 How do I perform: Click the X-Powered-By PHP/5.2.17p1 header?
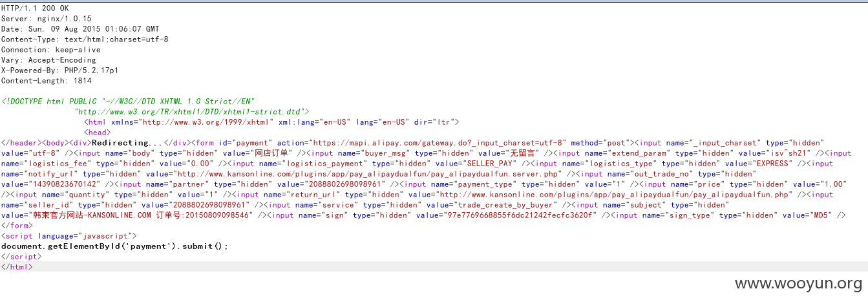coord(59,70)
